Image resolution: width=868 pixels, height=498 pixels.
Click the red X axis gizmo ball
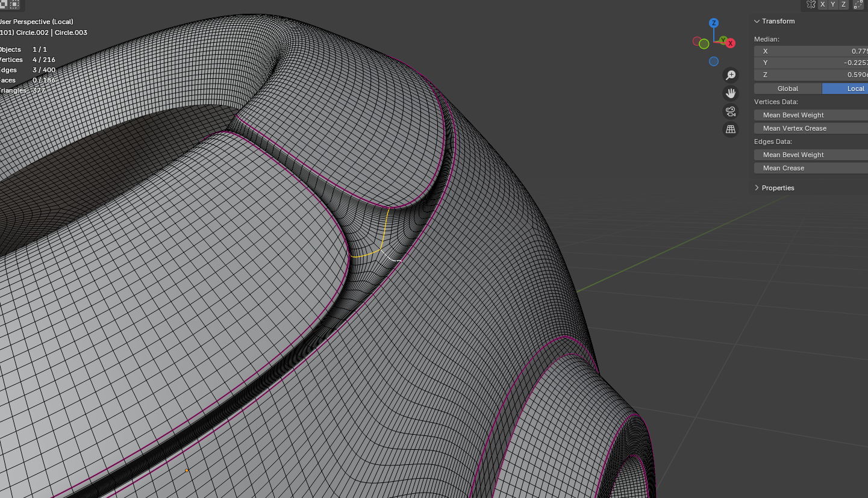tap(730, 43)
